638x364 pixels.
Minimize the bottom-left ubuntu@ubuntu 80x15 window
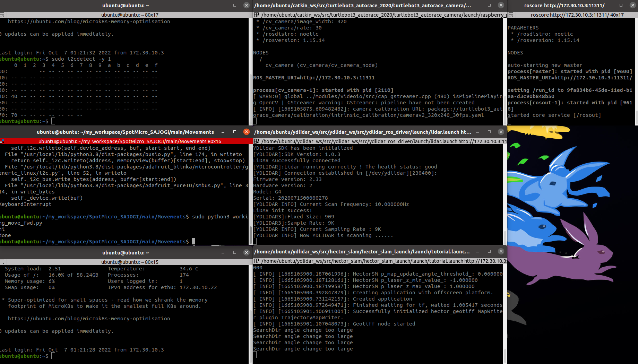click(x=223, y=253)
